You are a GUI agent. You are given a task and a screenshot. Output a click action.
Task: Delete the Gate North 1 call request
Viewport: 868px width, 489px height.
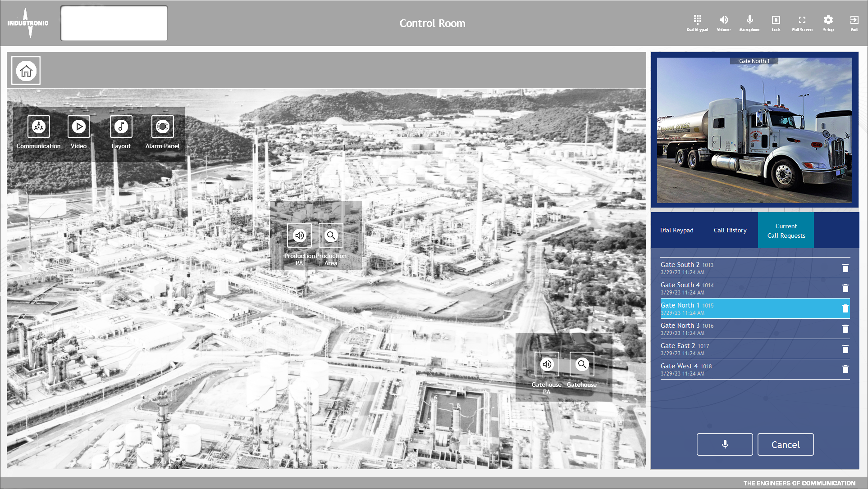845,308
